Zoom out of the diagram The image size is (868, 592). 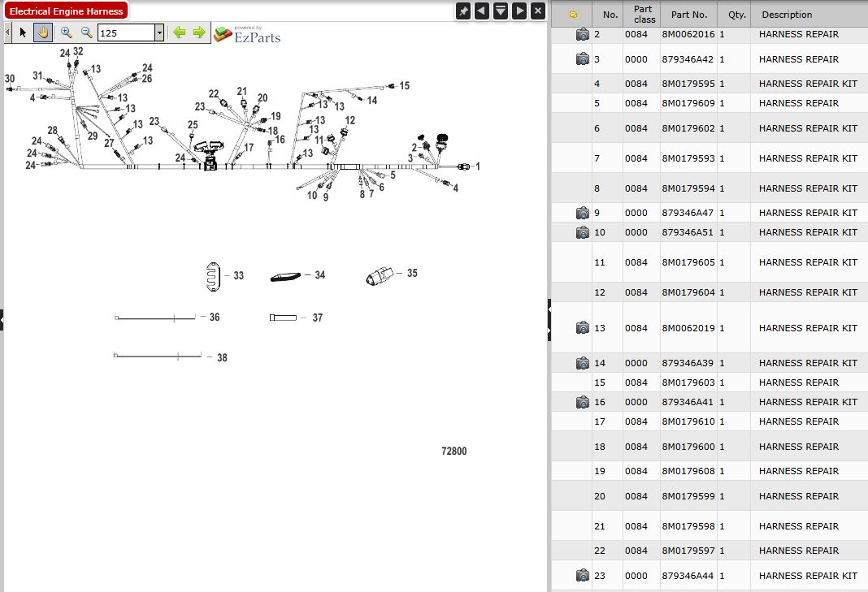tap(86, 32)
